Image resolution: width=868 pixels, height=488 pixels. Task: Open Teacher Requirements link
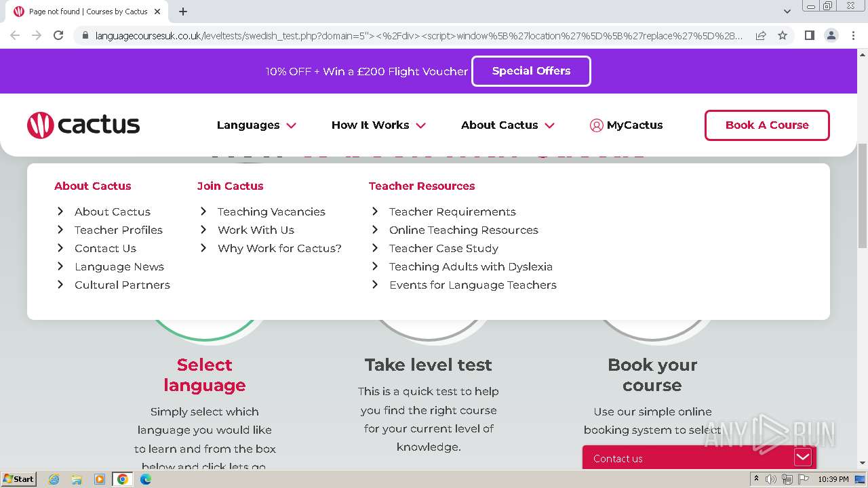click(x=452, y=211)
